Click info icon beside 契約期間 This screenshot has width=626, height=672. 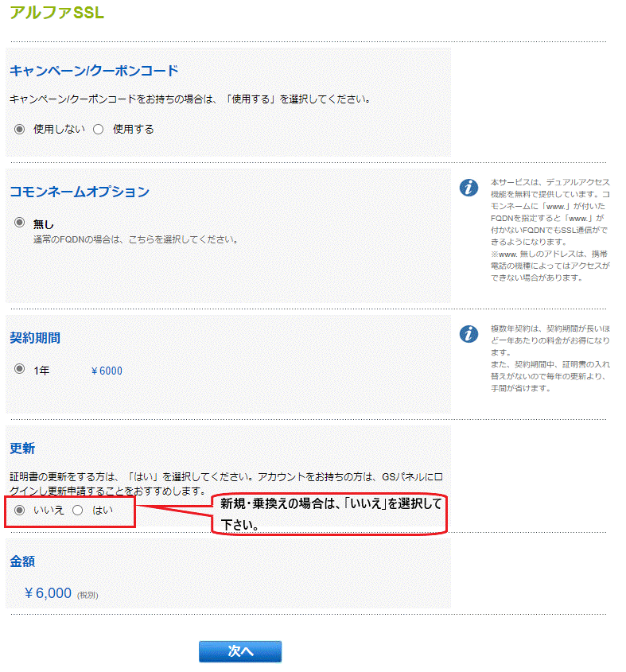click(x=469, y=334)
